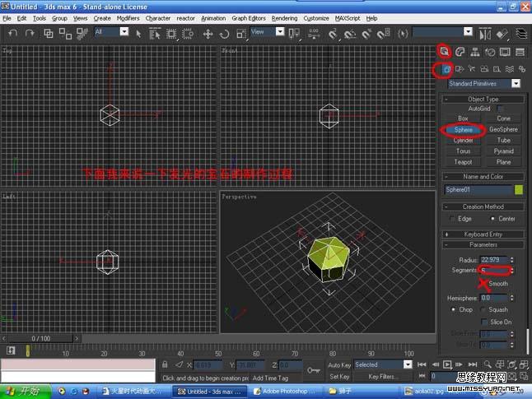Screen dimensions: 532x399
Task: Select the Select by Name tool
Action: click(155, 34)
